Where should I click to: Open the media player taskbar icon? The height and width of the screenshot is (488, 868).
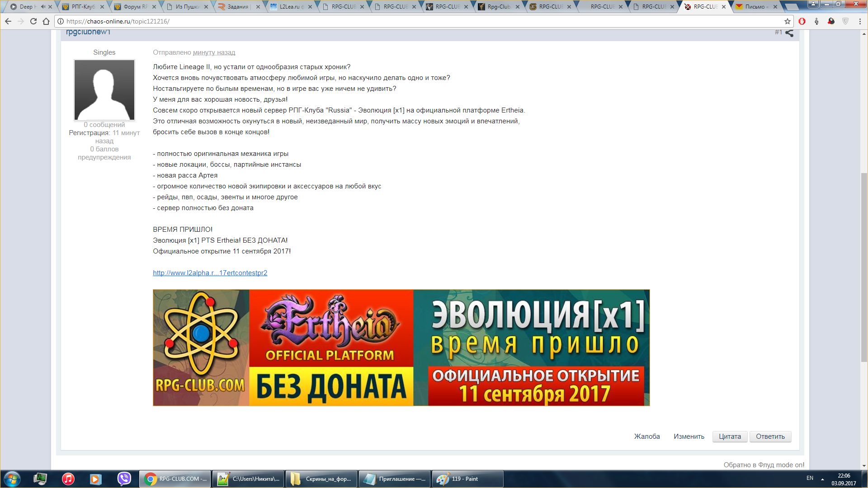coord(95,479)
